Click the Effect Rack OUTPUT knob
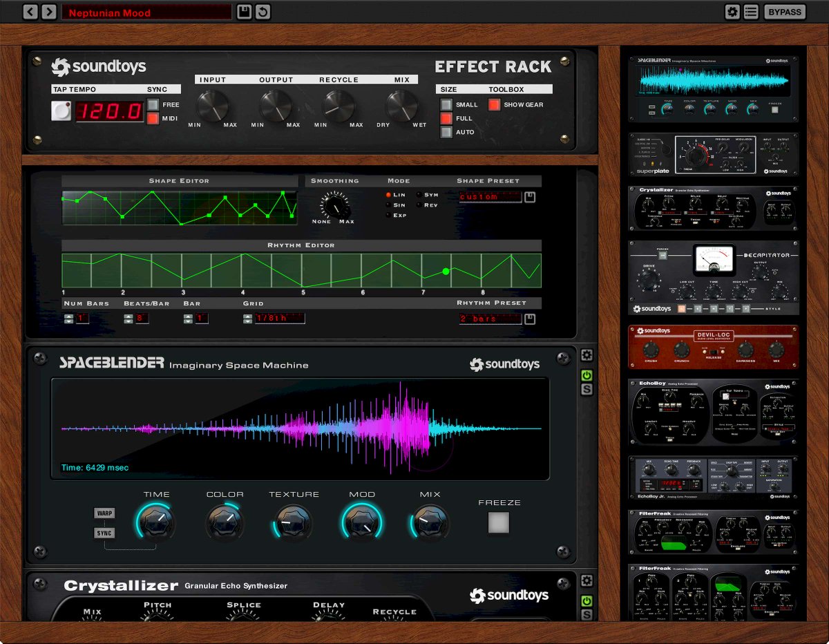 (x=276, y=106)
